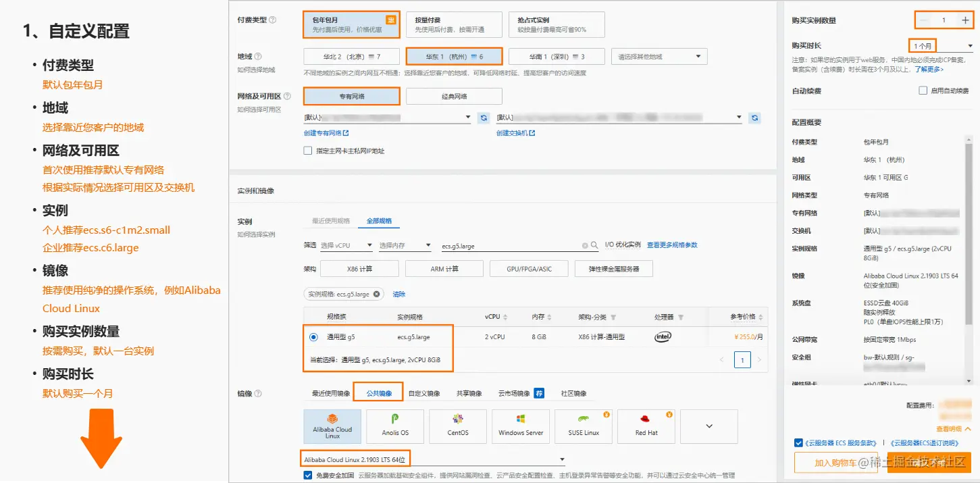This screenshot has height=483, width=980.
Task: Open 创建专有网络 link
Action: (x=326, y=134)
